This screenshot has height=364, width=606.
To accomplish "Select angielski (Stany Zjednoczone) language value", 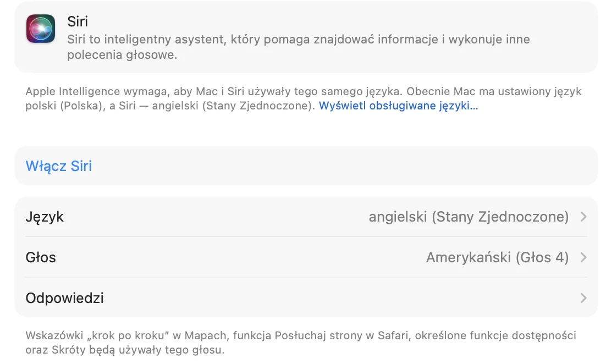I will 469,217.
